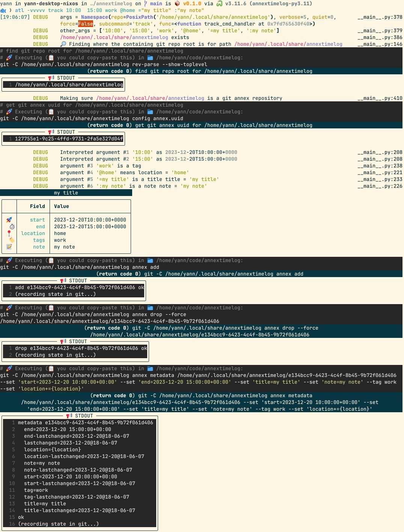This screenshot has width=404, height=532.
Task: Click the red pin icon beside location
Action: 9,233
